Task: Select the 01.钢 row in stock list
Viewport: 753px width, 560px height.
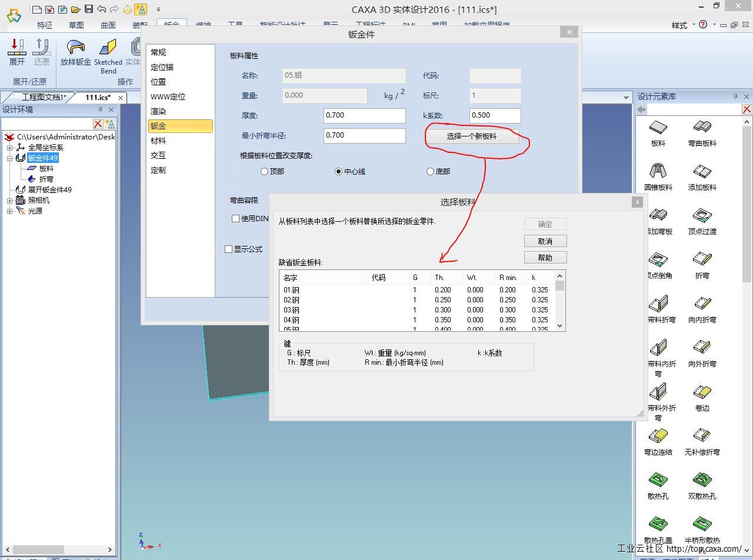Action: pyautogui.click(x=417, y=290)
